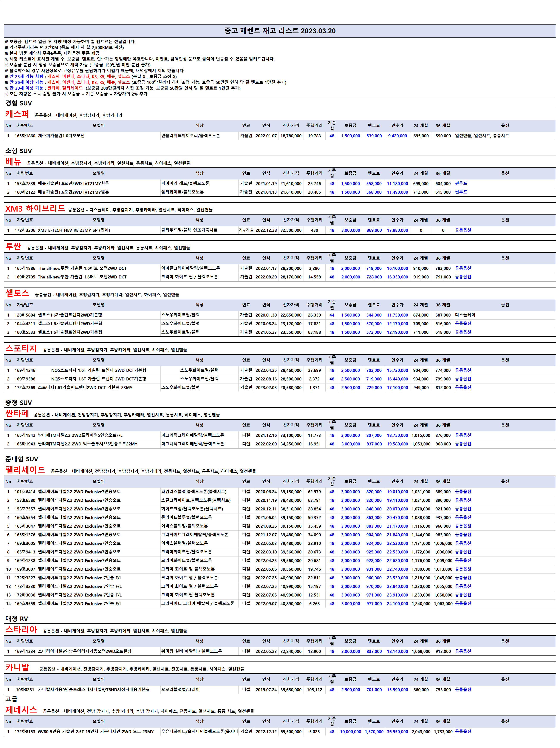Viewport: 560px width, 748px height.
Task: Select the red "싼타페" model heading
Action: tap(17, 414)
